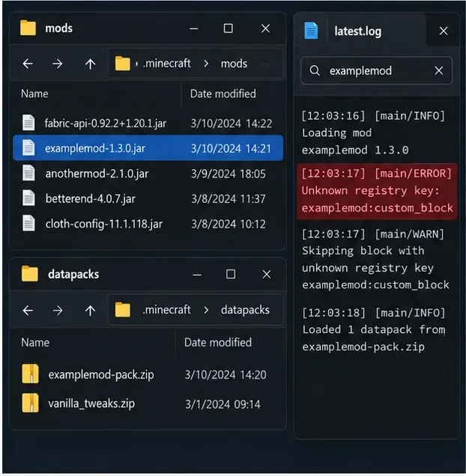The width and height of the screenshot is (466, 476).
Task: Select fabric-api-0.92.2+1.20.1.jar file name
Action: pos(106,123)
